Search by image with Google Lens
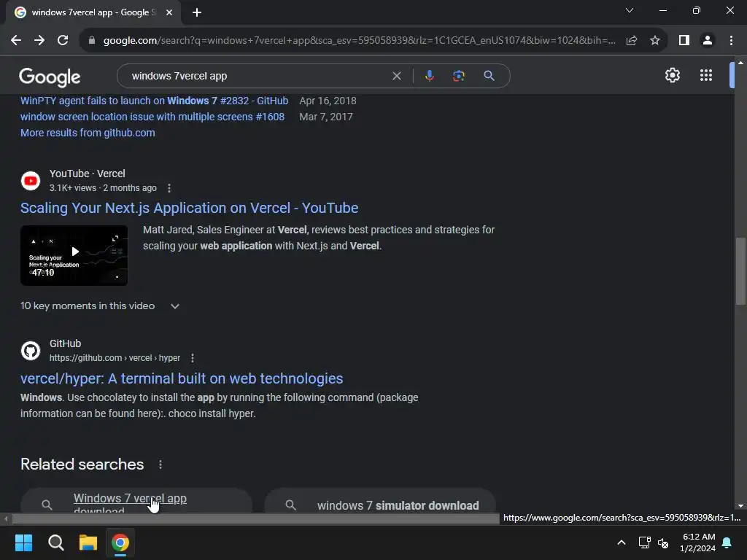Image resolution: width=747 pixels, height=560 pixels. pyautogui.click(x=459, y=76)
